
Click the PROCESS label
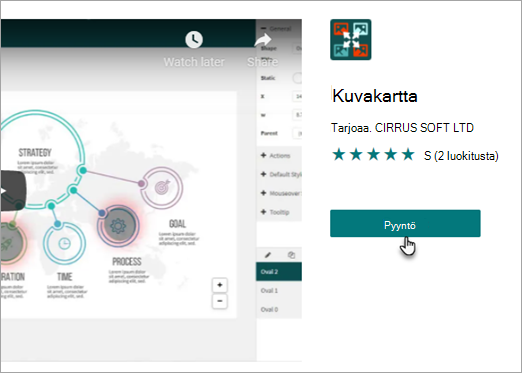(x=127, y=261)
